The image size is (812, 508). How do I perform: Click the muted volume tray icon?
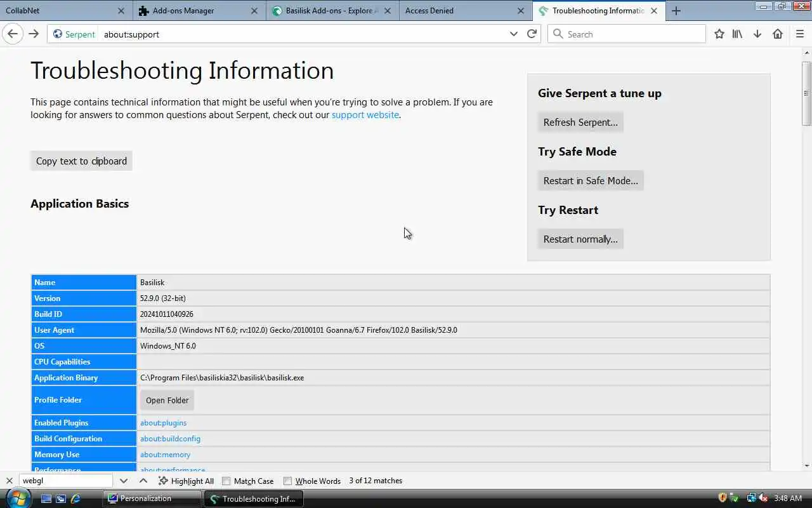pyautogui.click(x=764, y=498)
